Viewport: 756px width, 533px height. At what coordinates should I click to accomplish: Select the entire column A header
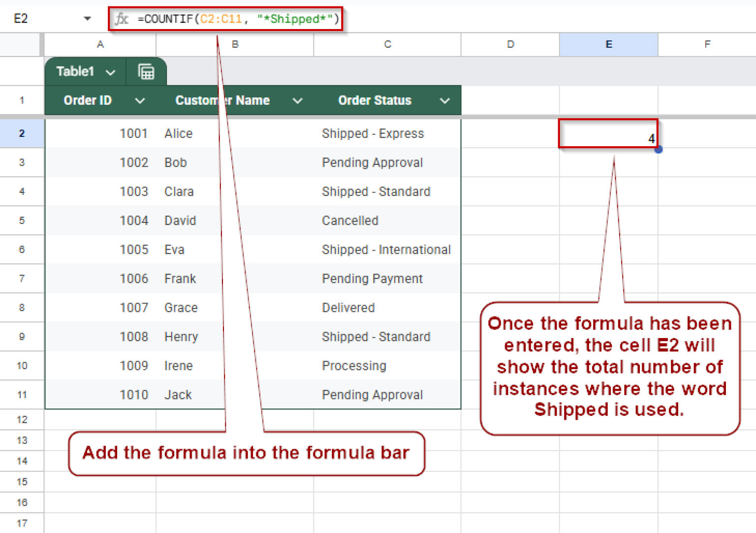pos(100,44)
